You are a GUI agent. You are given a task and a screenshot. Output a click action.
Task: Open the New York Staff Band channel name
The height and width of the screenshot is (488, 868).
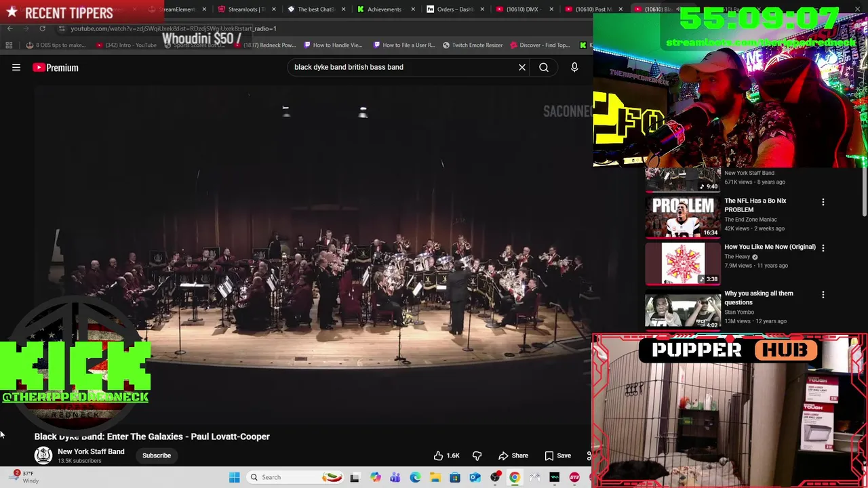(91, 451)
